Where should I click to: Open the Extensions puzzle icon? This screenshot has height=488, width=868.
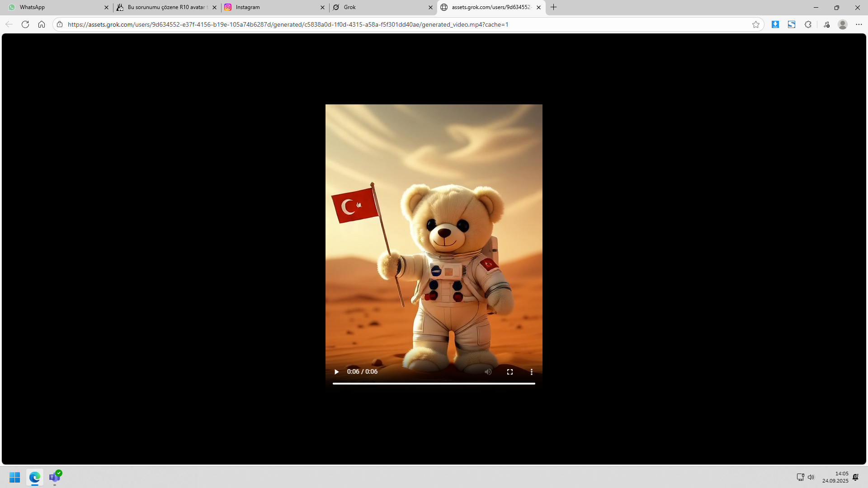pos(808,24)
